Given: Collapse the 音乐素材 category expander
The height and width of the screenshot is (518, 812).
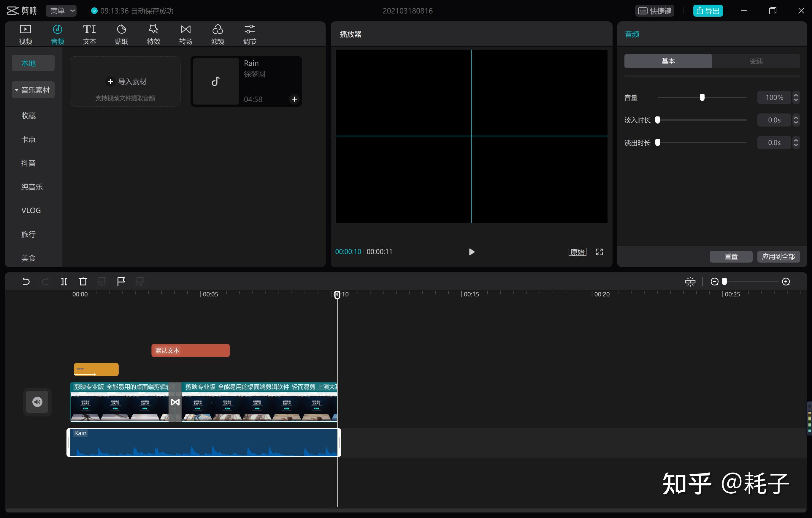Looking at the screenshot, I should 17,90.
